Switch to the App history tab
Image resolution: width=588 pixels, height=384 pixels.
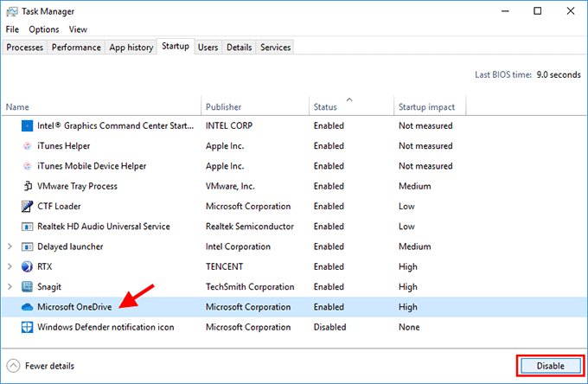coord(131,48)
